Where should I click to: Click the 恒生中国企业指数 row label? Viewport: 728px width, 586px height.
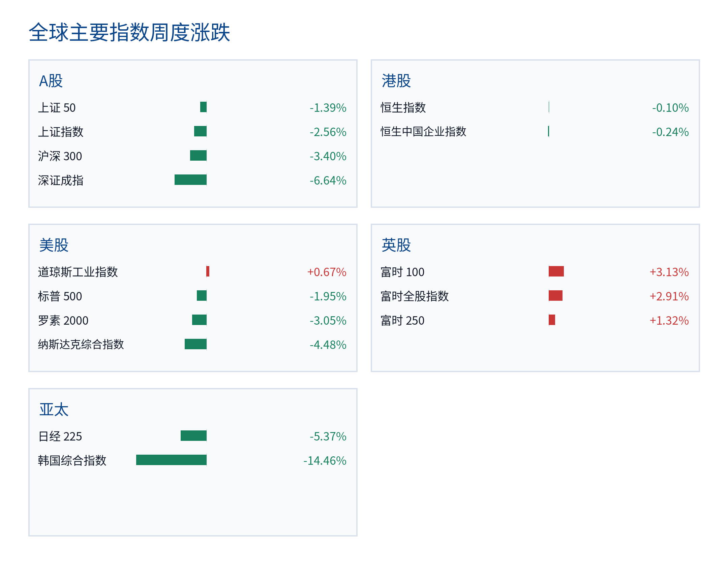point(423,132)
